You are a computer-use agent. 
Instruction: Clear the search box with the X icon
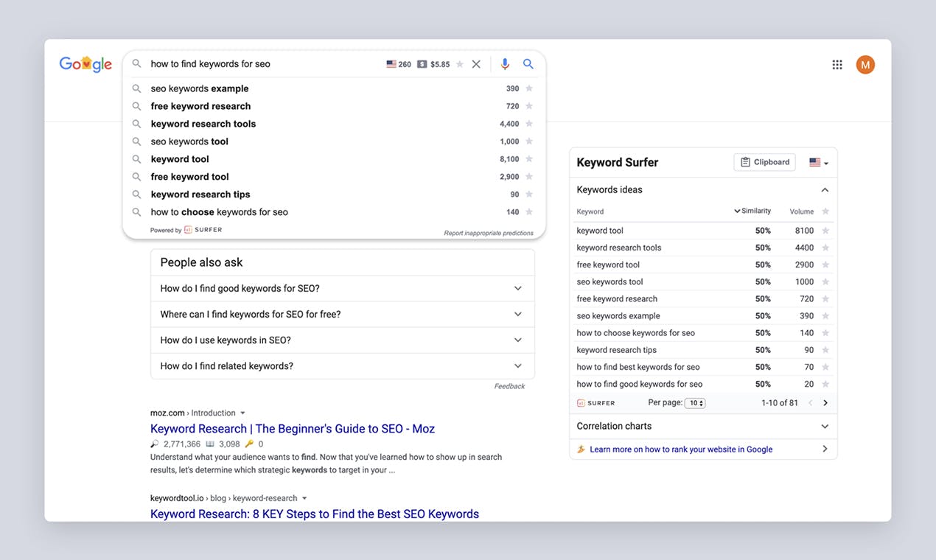point(476,64)
